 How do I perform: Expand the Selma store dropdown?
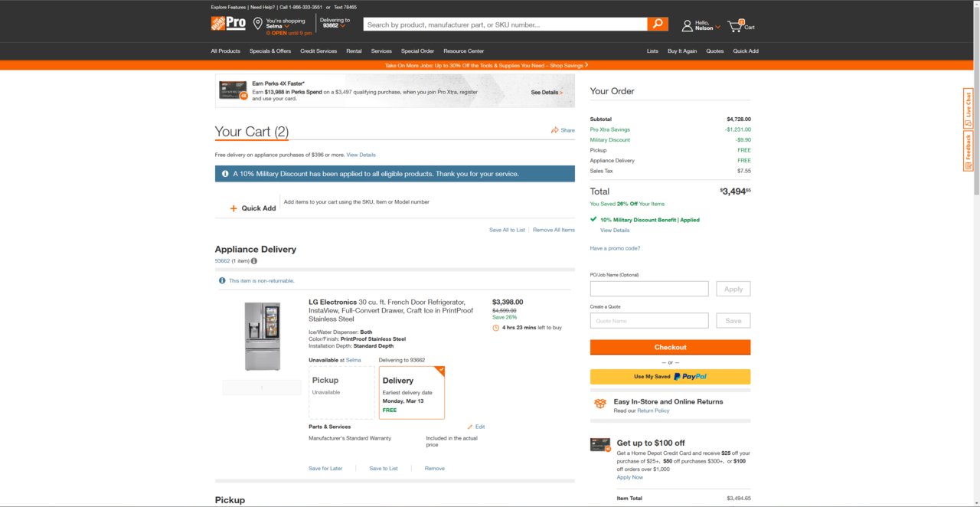coord(287,26)
